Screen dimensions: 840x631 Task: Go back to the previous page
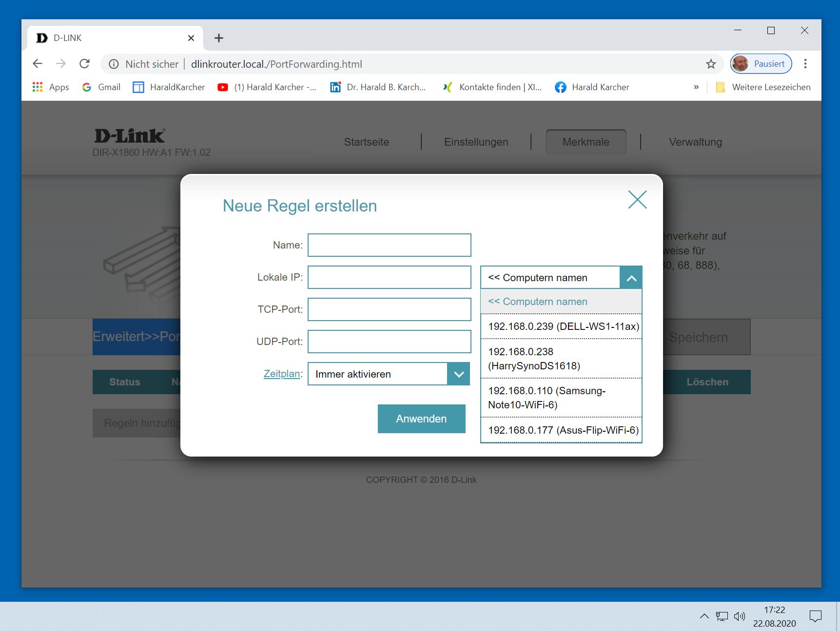pyautogui.click(x=38, y=64)
